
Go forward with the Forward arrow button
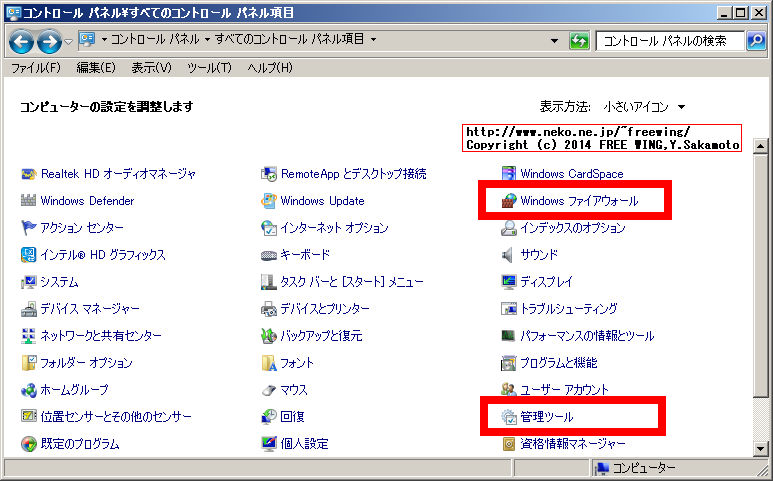49,41
